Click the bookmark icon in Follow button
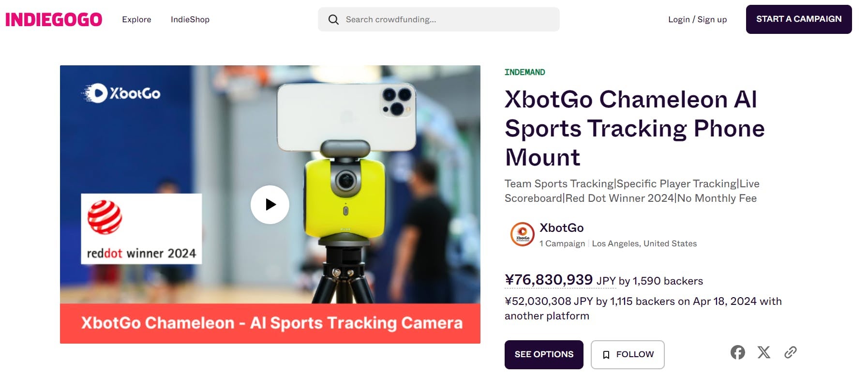The height and width of the screenshot is (377, 868). [x=606, y=355]
